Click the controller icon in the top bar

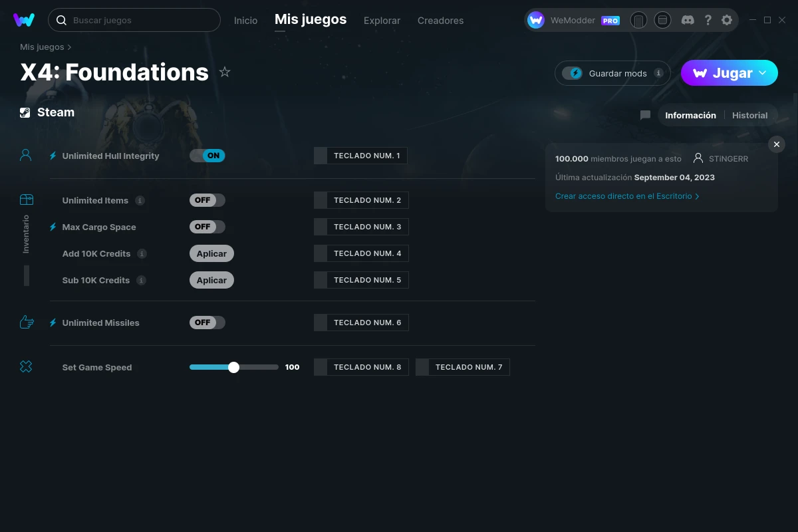coord(638,20)
